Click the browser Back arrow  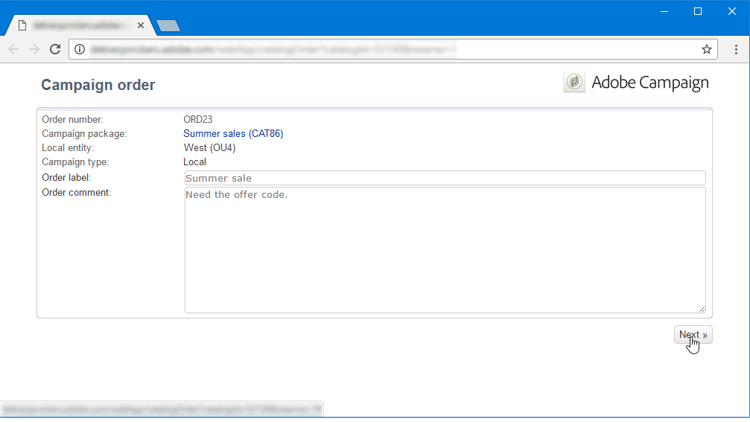[13, 49]
